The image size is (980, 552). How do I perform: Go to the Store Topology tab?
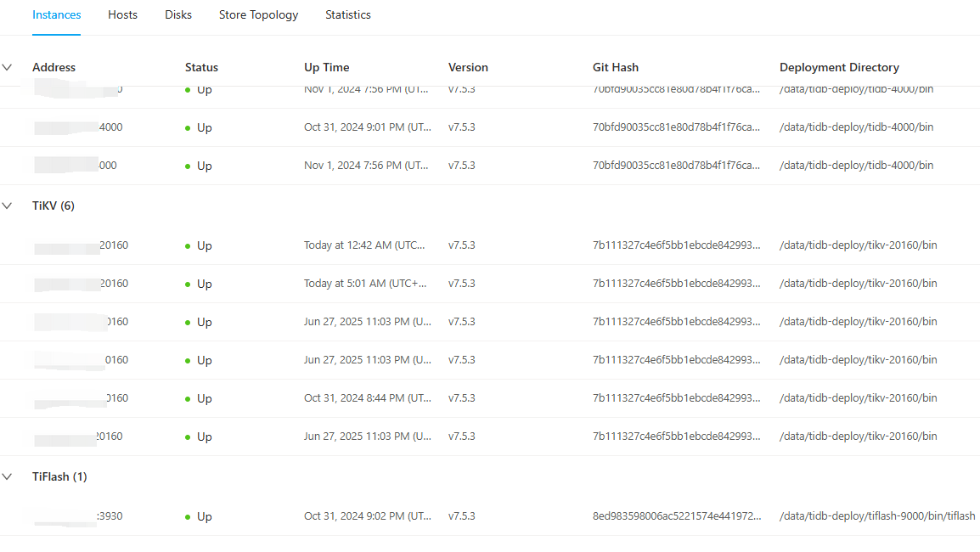pyautogui.click(x=258, y=14)
